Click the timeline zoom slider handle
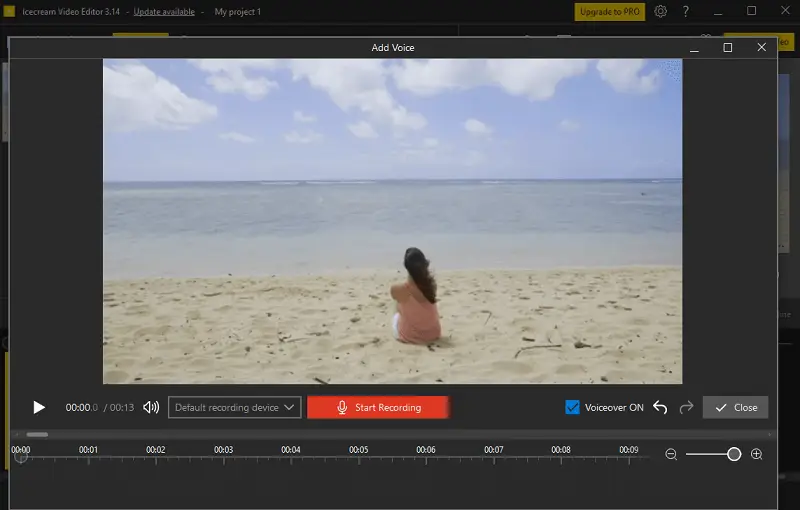This screenshot has height=510, width=800. pos(734,454)
